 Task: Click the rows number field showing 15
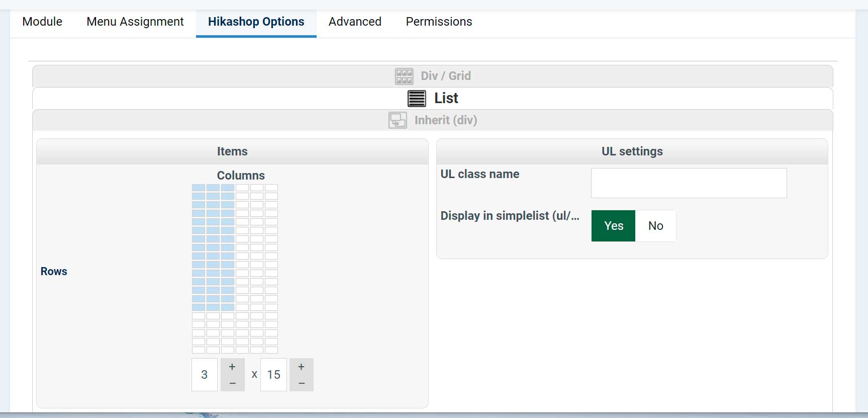pos(274,375)
